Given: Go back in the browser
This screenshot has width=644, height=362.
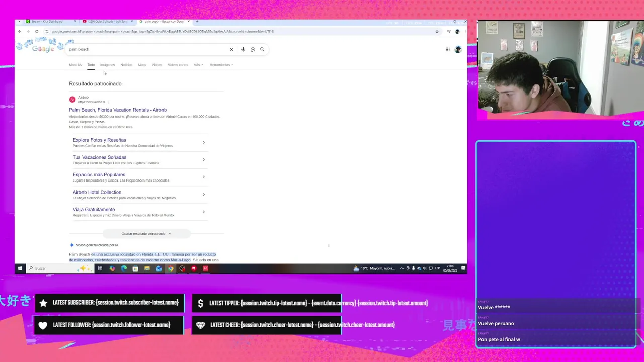Looking at the screenshot, I should coord(20,31).
